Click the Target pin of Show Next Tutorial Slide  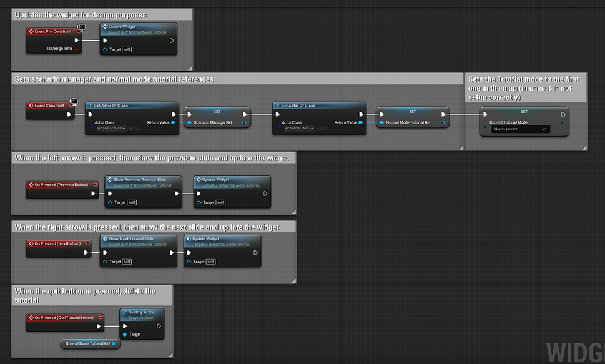(106, 262)
